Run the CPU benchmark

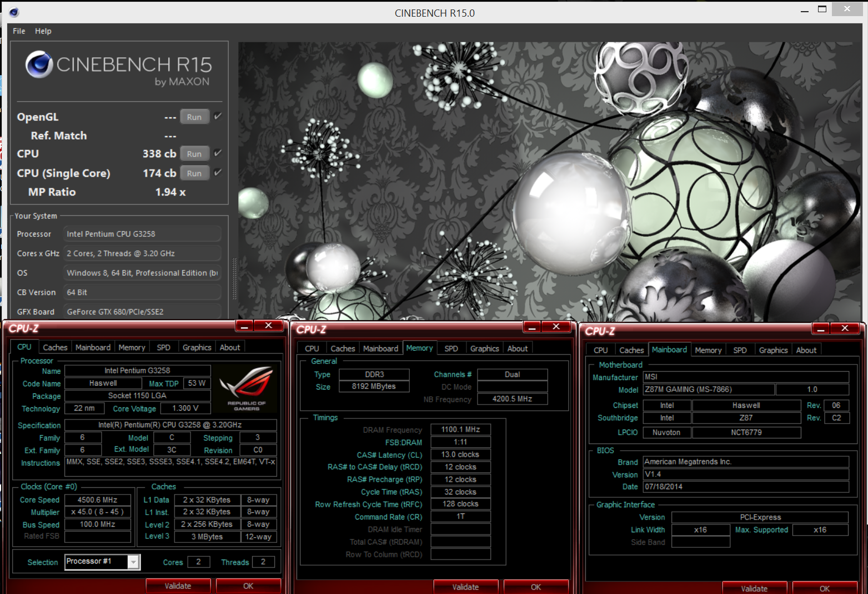point(194,153)
